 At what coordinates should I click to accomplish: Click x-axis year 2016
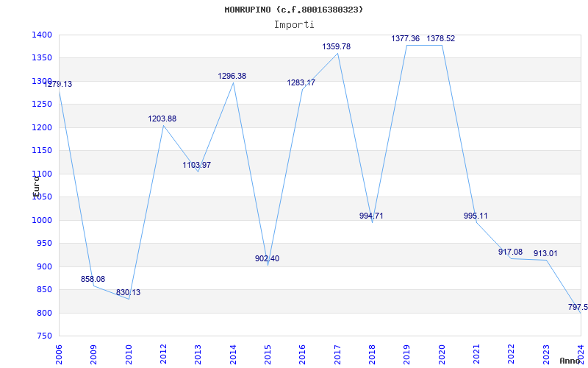click(x=303, y=355)
